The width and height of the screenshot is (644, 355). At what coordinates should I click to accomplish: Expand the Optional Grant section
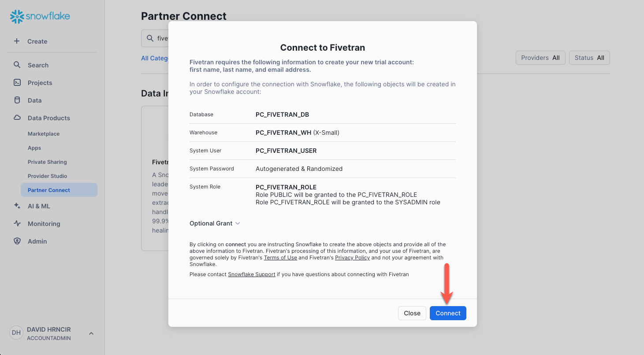pyautogui.click(x=215, y=223)
